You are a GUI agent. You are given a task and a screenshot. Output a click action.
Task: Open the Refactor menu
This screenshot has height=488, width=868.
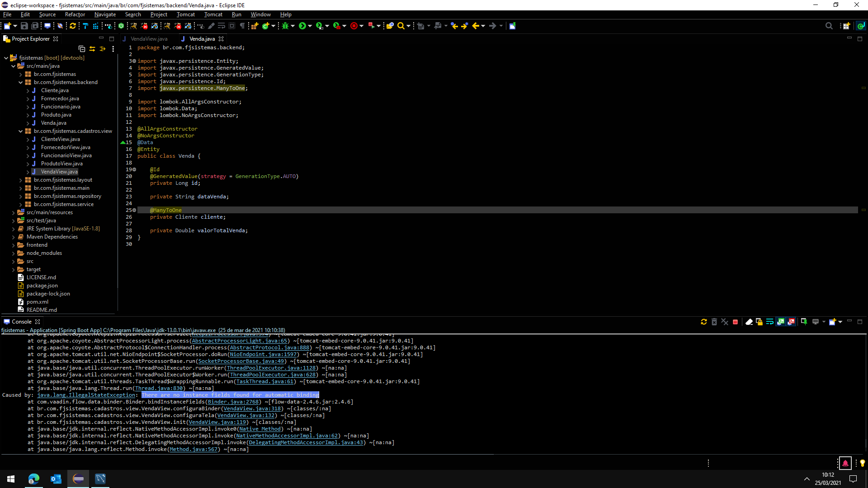pyautogui.click(x=75, y=14)
